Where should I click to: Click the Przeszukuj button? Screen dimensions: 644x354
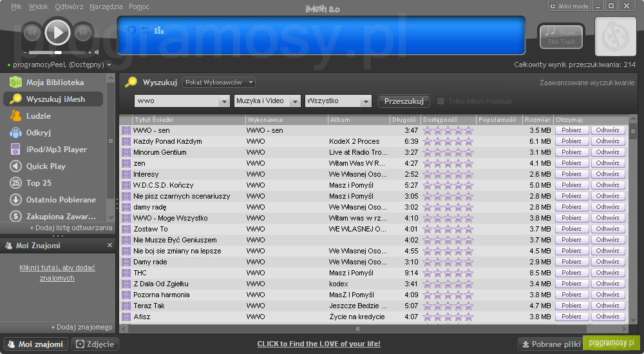[404, 101]
